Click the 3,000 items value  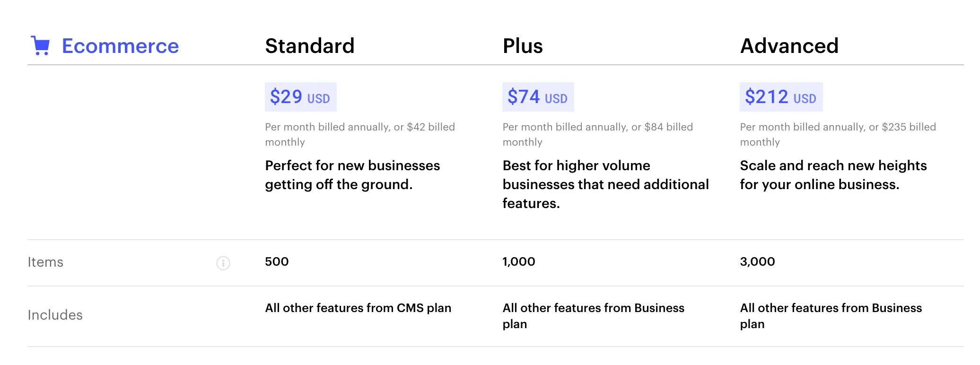757,261
